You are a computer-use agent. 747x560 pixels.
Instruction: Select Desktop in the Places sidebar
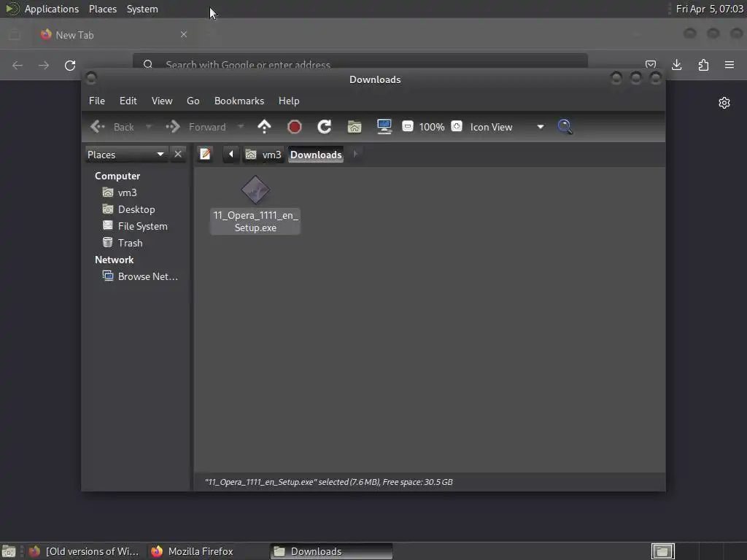(138, 209)
